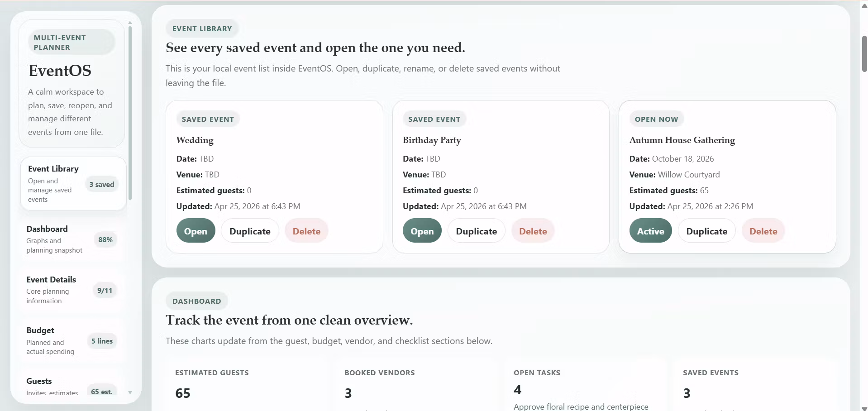
Task: Open the Wedding saved event
Action: pyautogui.click(x=196, y=231)
